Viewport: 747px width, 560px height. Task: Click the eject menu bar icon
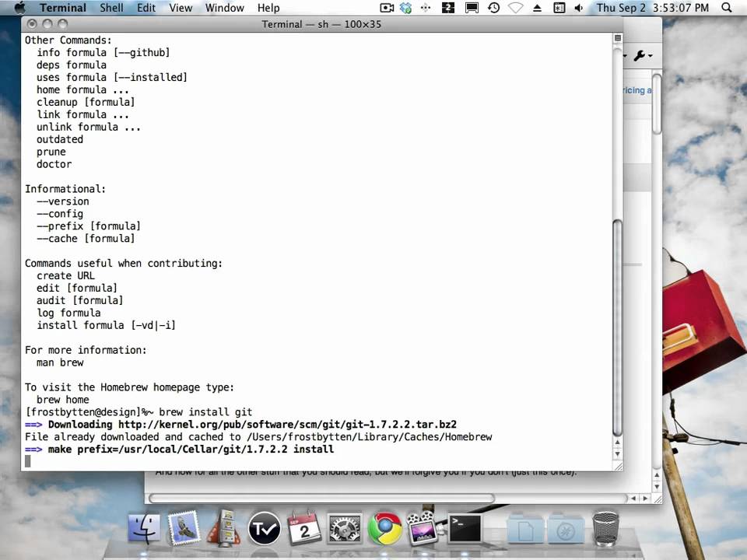pyautogui.click(x=537, y=8)
